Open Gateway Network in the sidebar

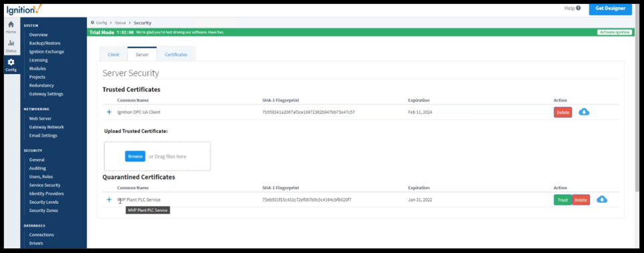47,127
